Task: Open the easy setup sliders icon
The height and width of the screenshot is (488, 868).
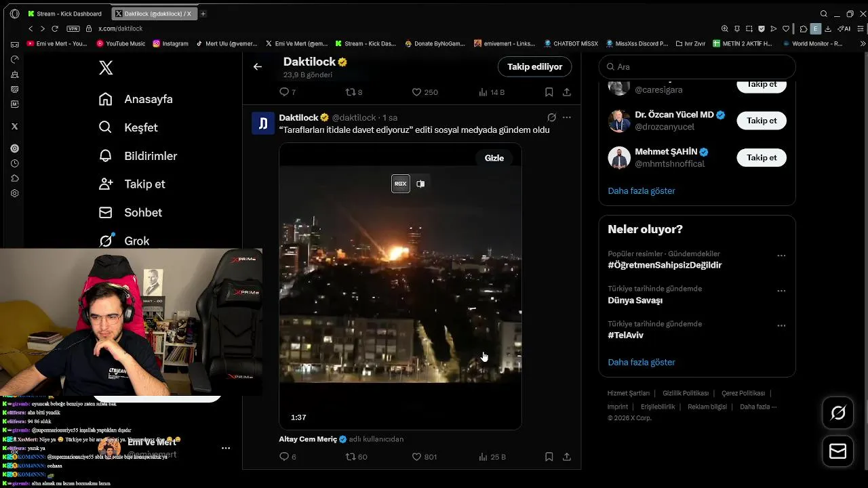Action: point(861,28)
